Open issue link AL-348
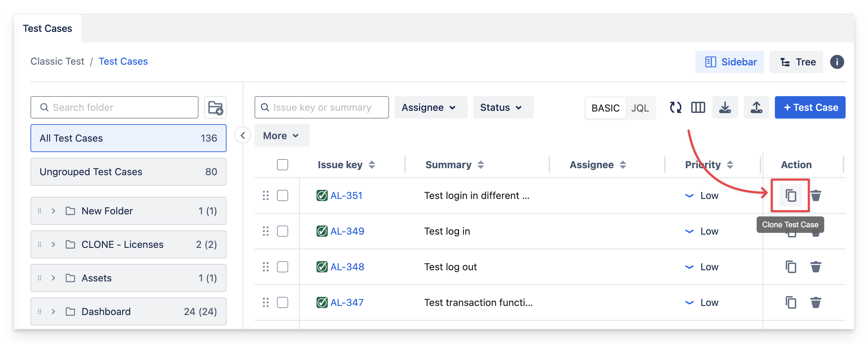This screenshot has width=868, height=343. [347, 267]
